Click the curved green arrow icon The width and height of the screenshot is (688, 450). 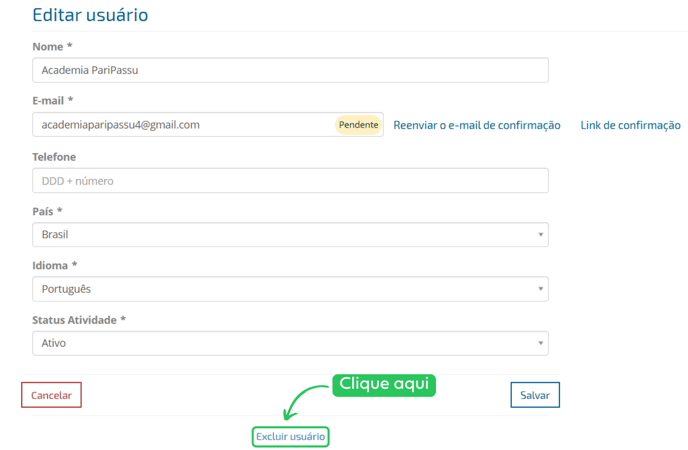[302, 402]
